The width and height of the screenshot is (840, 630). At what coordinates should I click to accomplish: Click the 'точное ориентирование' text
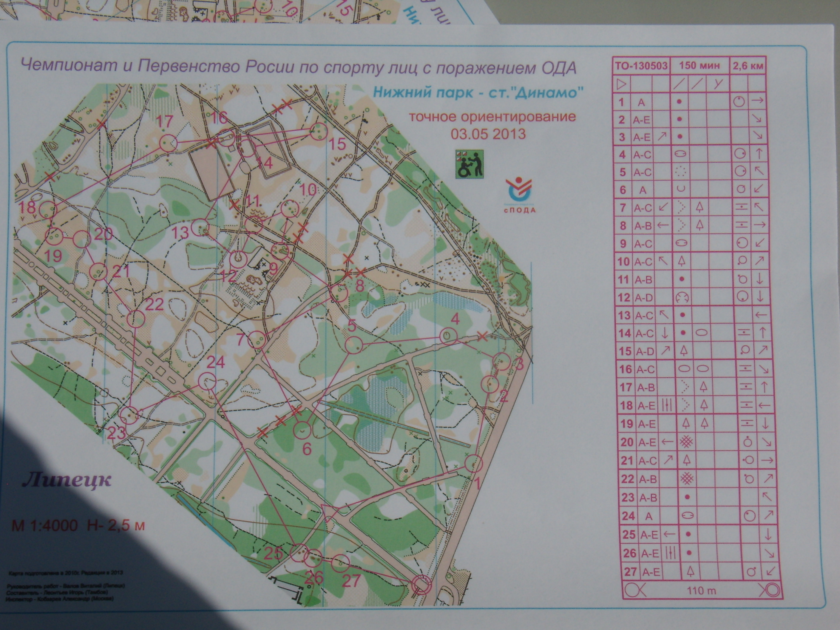coord(492,117)
